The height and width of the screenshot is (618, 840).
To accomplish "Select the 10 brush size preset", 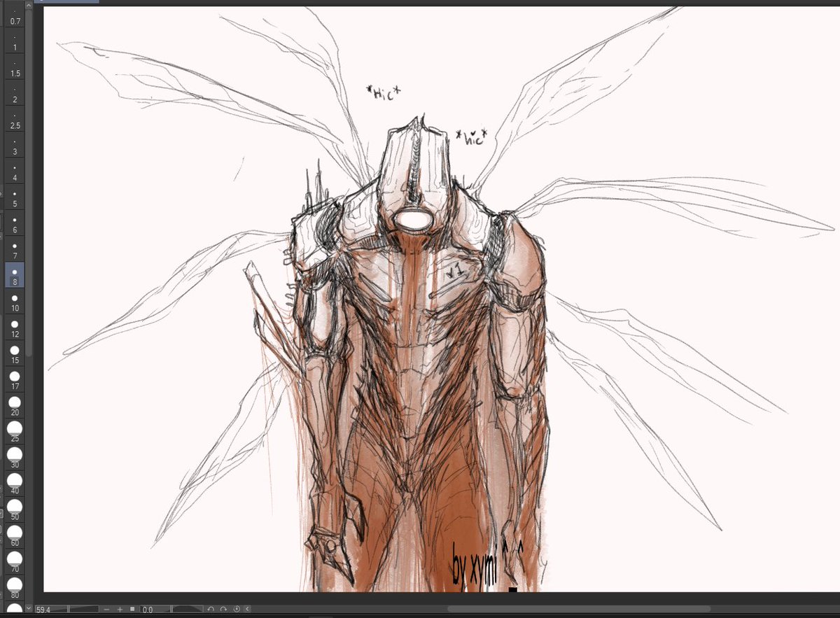I will point(15,301).
